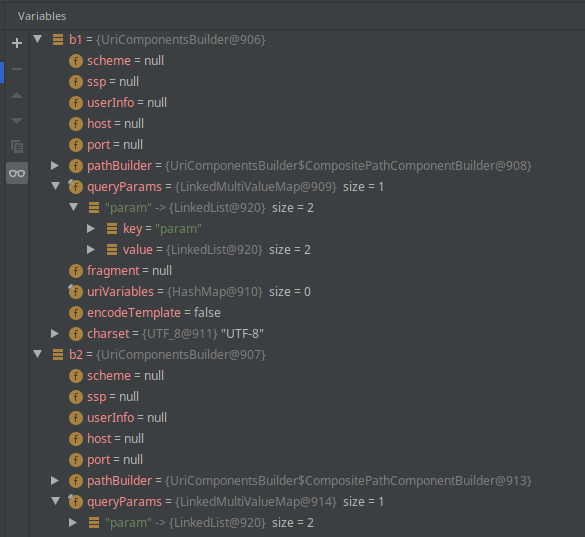585x537 pixels.
Task: Click field icon beside queryParams@914
Action: pyautogui.click(x=76, y=502)
